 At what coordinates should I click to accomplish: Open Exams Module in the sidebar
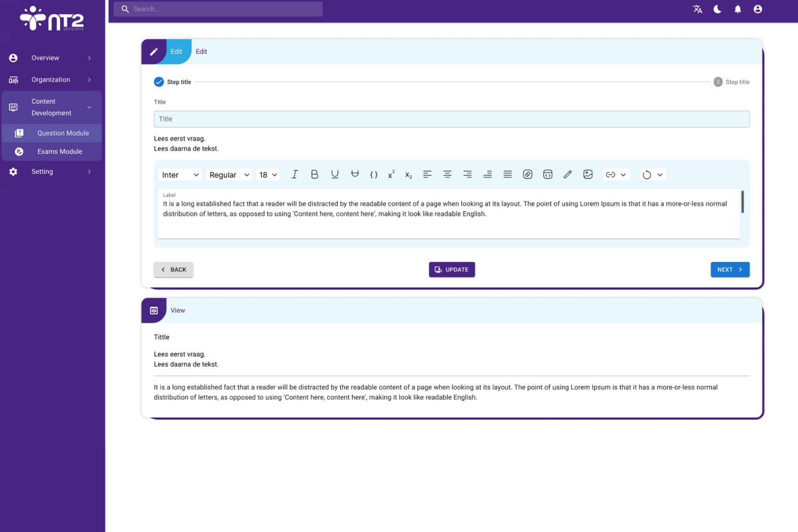coord(52,152)
